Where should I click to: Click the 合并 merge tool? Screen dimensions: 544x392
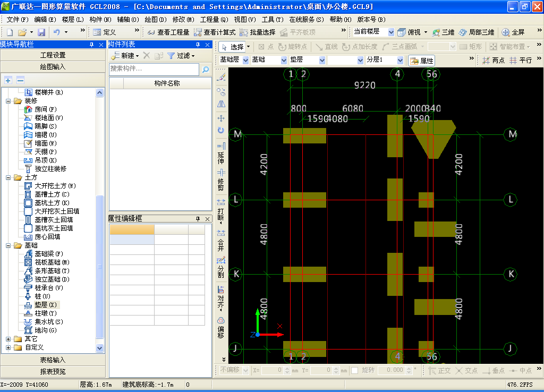221,240
